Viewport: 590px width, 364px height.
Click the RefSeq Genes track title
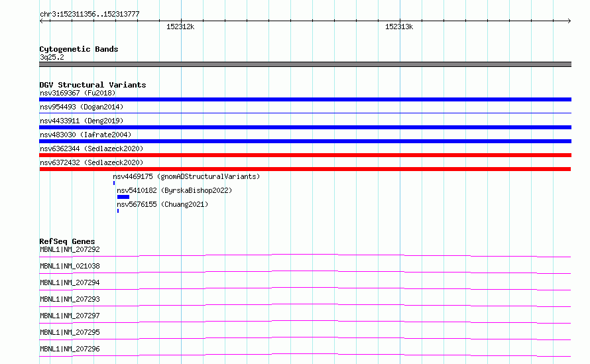67,241
